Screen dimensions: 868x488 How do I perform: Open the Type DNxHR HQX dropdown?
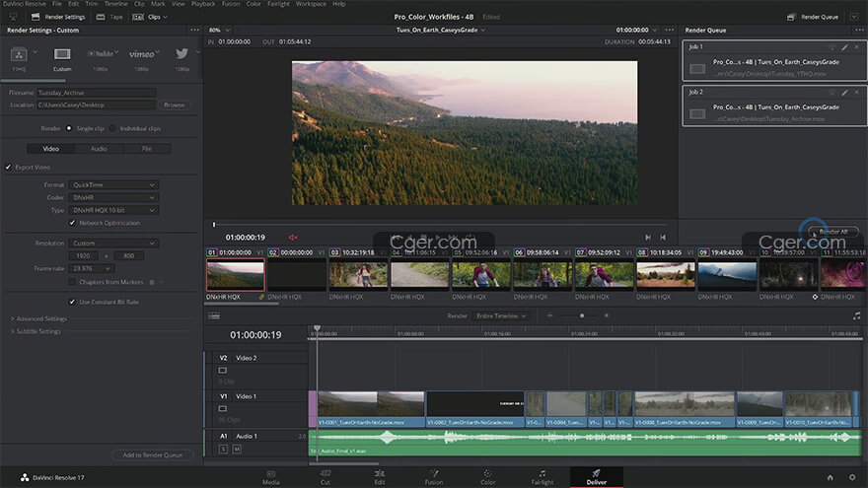click(x=113, y=210)
